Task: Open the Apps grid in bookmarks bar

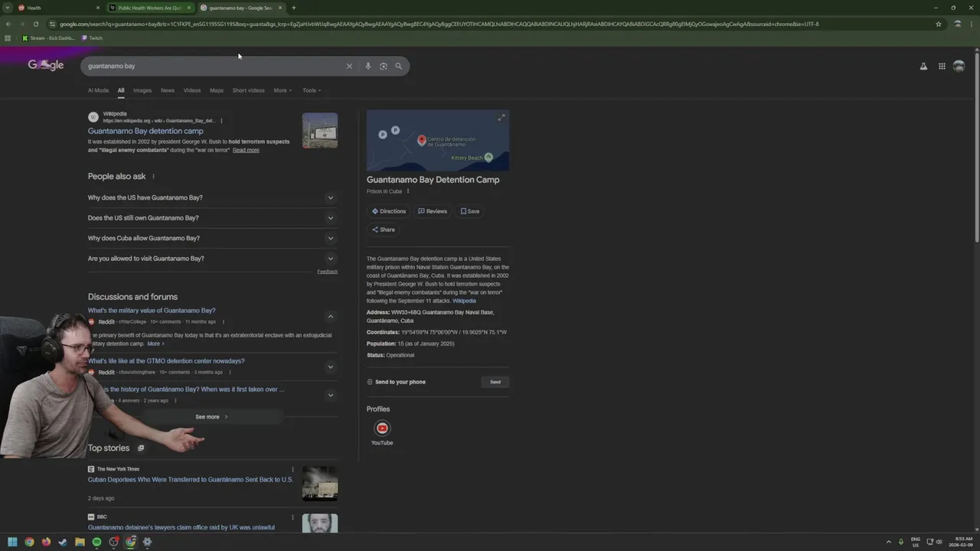Action: [x=8, y=37]
